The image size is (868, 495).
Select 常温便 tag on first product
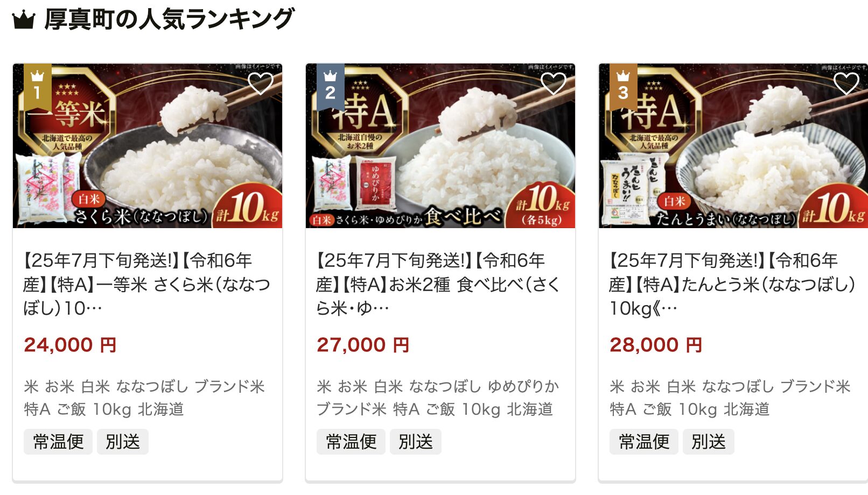58,442
